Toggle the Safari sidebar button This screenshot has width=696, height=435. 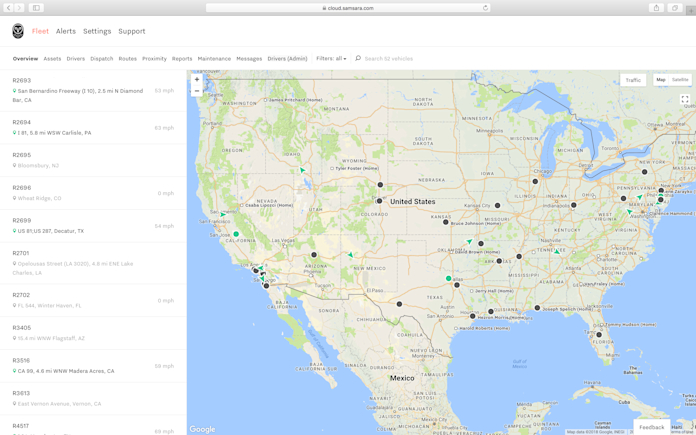(36, 8)
